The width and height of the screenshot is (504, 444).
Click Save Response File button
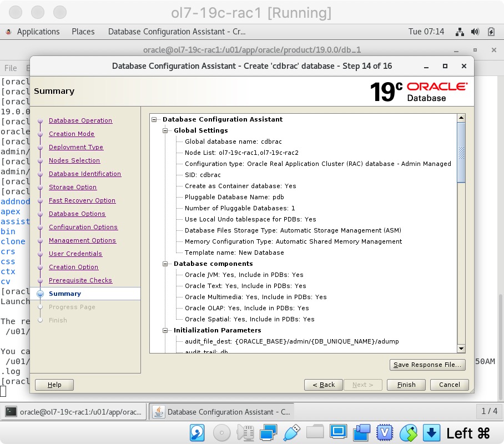(427, 365)
